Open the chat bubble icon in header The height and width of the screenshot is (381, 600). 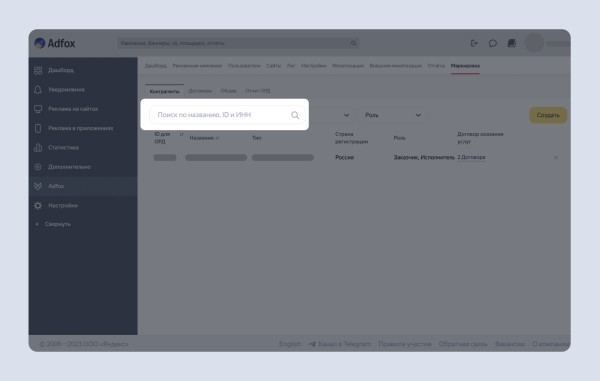(x=493, y=43)
